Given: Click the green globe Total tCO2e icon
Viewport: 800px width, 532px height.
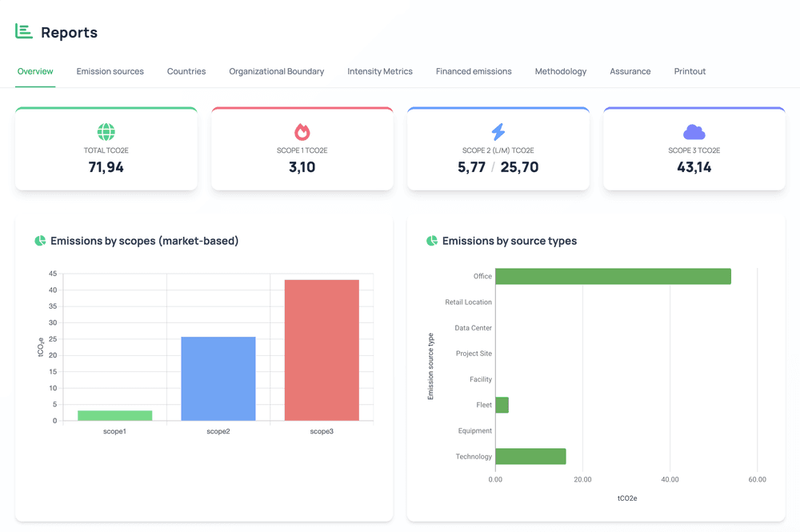Looking at the screenshot, I should click(x=106, y=131).
